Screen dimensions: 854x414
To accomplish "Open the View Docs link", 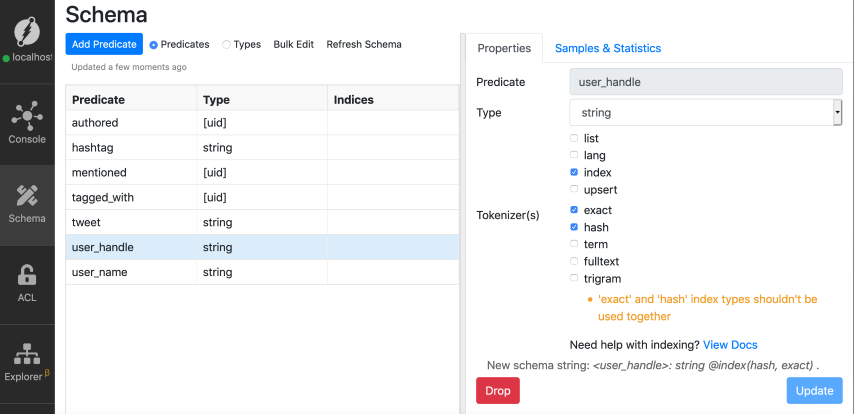I will click(x=730, y=345).
